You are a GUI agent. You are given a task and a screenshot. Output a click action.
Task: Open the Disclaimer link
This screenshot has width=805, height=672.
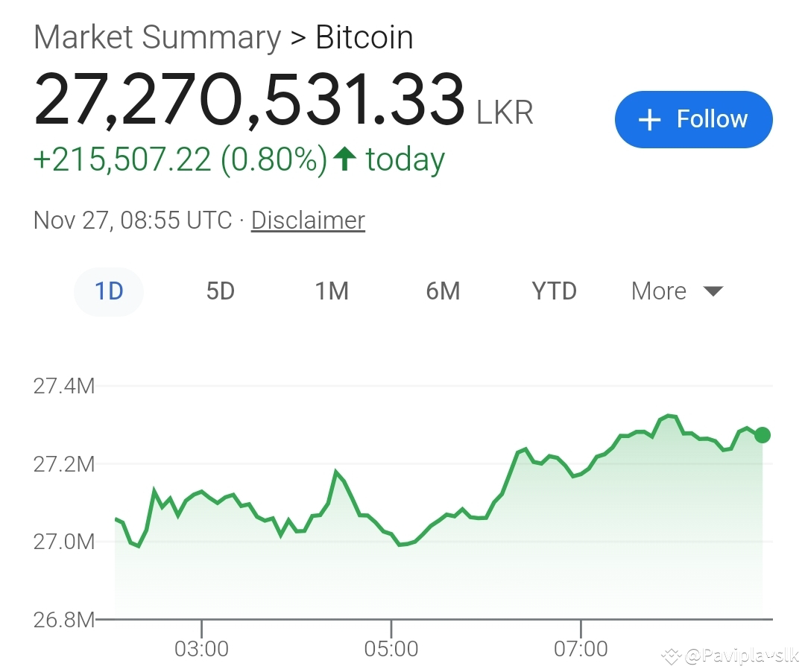point(308,221)
